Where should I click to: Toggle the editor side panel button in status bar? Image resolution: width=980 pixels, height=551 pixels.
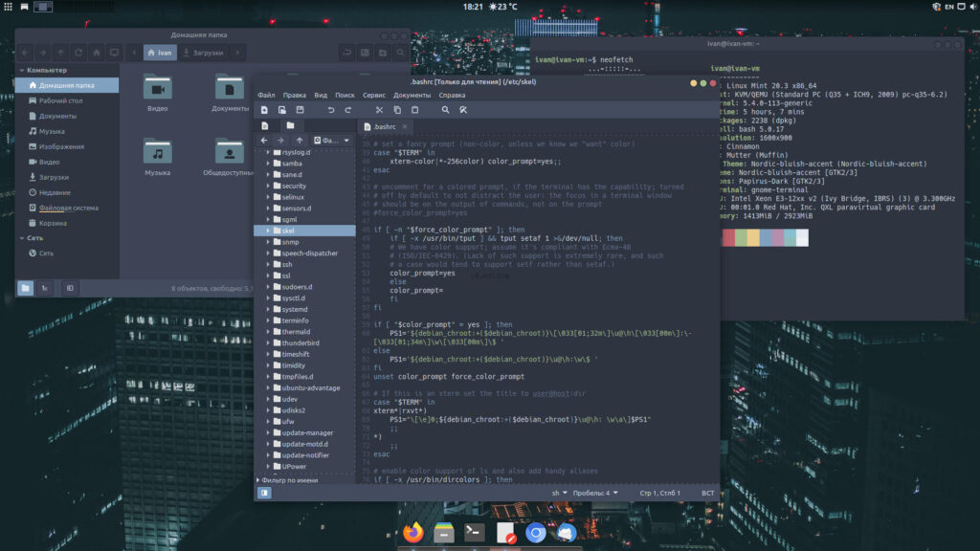coord(265,493)
